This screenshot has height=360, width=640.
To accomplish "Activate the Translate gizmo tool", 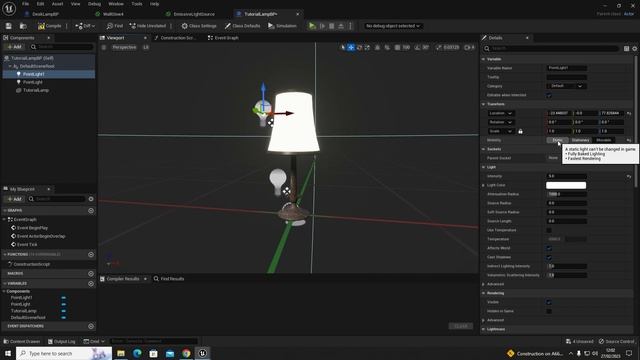I will [351, 47].
